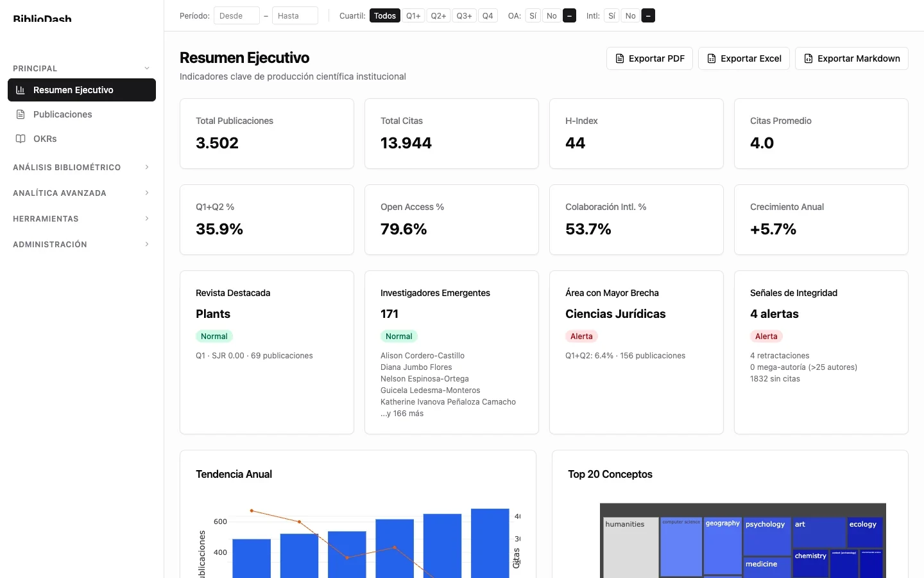Click the Desde date field
The height and width of the screenshot is (578, 924).
pyautogui.click(x=237, y=15)
